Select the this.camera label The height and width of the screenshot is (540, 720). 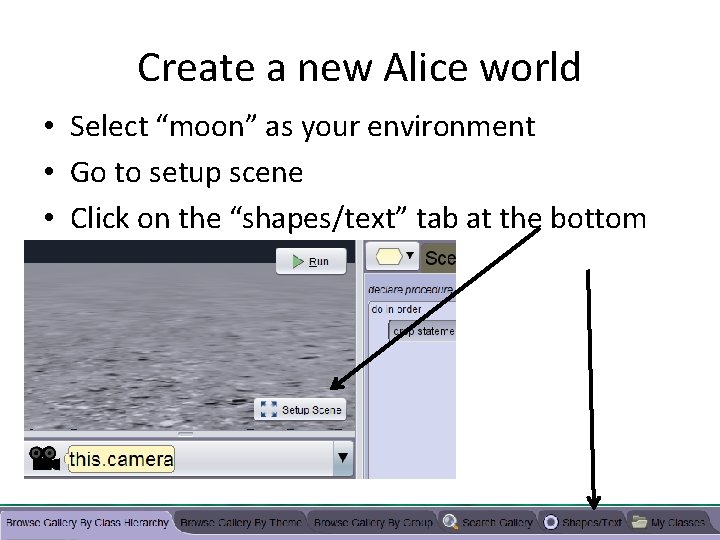click(121, 459)
